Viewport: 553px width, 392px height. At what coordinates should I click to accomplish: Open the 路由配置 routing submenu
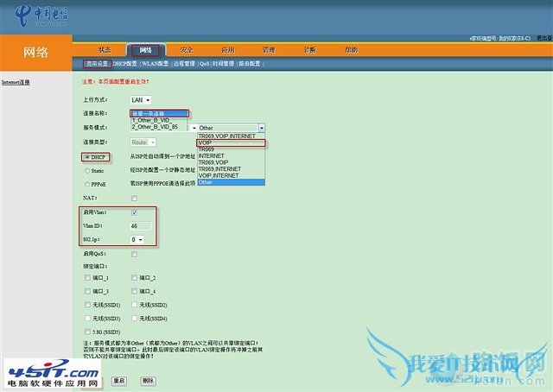pos(250,64)
